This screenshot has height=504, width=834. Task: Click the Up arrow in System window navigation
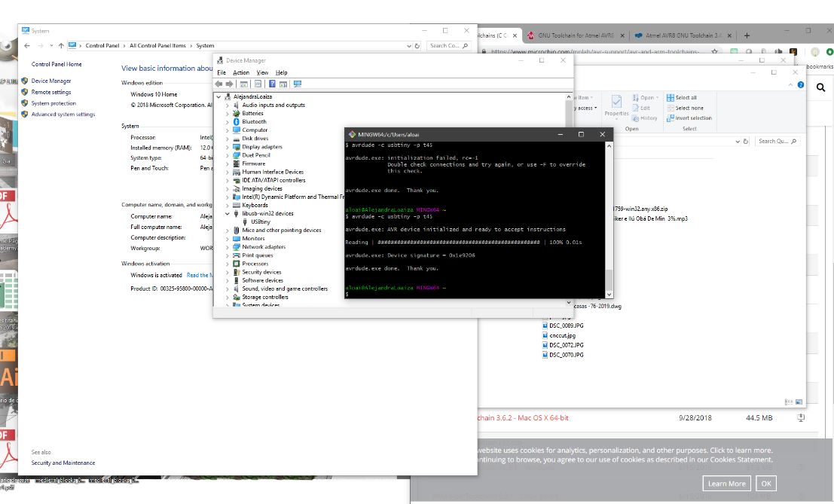tap(61, 46)
